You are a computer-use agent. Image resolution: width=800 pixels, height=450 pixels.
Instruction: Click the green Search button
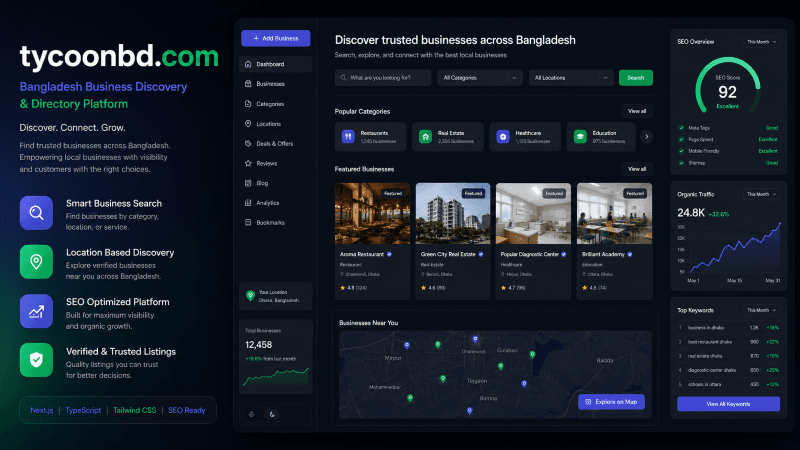click(x=636, y=78)
